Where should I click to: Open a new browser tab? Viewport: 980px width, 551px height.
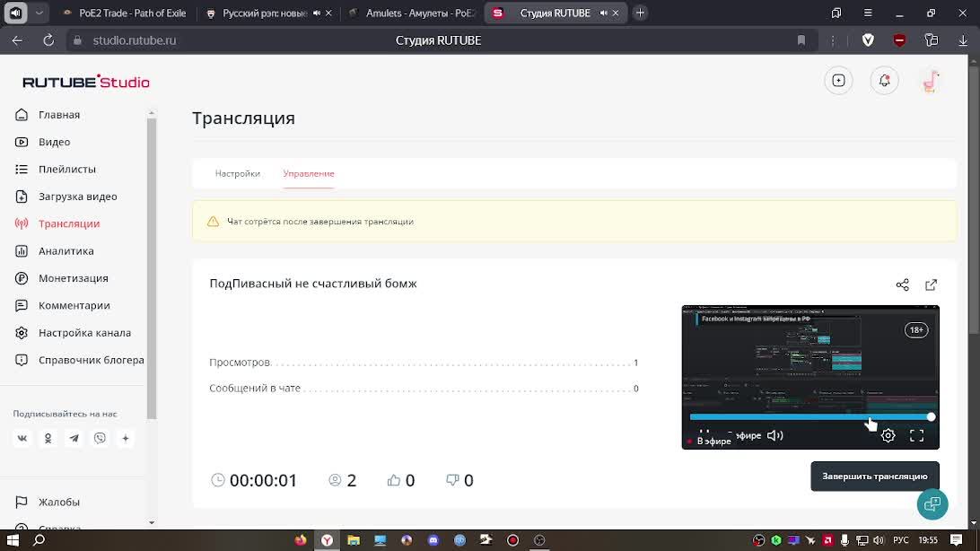640,13
